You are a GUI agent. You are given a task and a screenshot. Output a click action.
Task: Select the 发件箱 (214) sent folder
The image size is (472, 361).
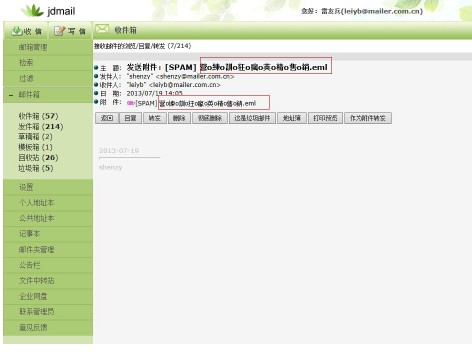(x=41, y=127)
